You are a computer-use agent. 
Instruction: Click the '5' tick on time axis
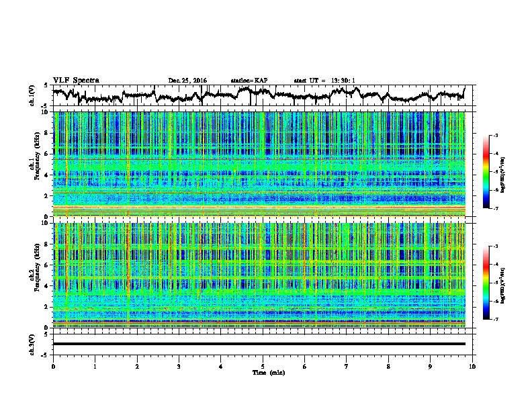tap(263, 367)
